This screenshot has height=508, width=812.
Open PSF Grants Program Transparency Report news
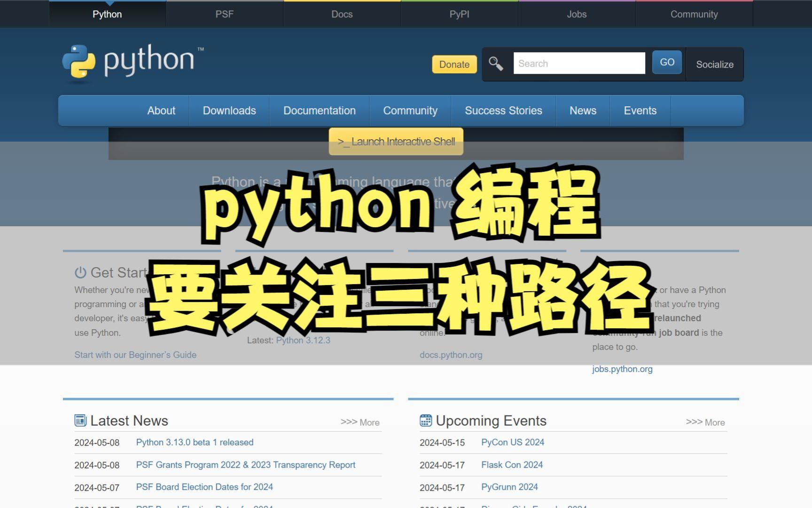[x=246, y=465]
